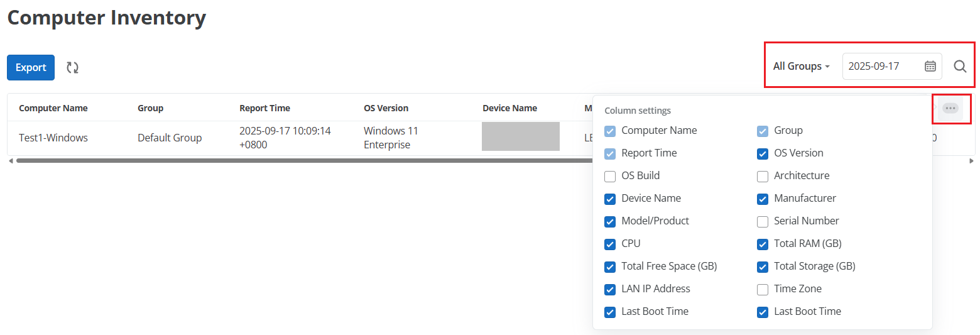
Task: Click the disabled Computer Name checkbox
Action: [610, 131]
